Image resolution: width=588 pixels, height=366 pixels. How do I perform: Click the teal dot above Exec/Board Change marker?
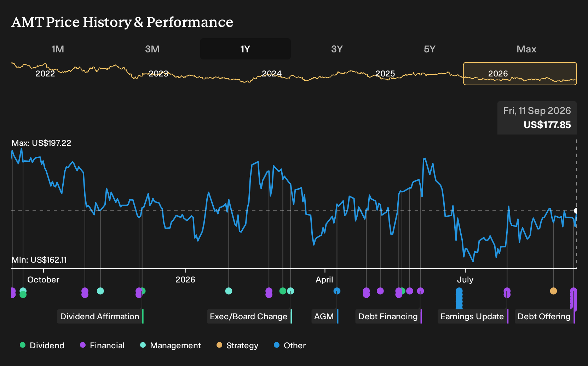290,291
